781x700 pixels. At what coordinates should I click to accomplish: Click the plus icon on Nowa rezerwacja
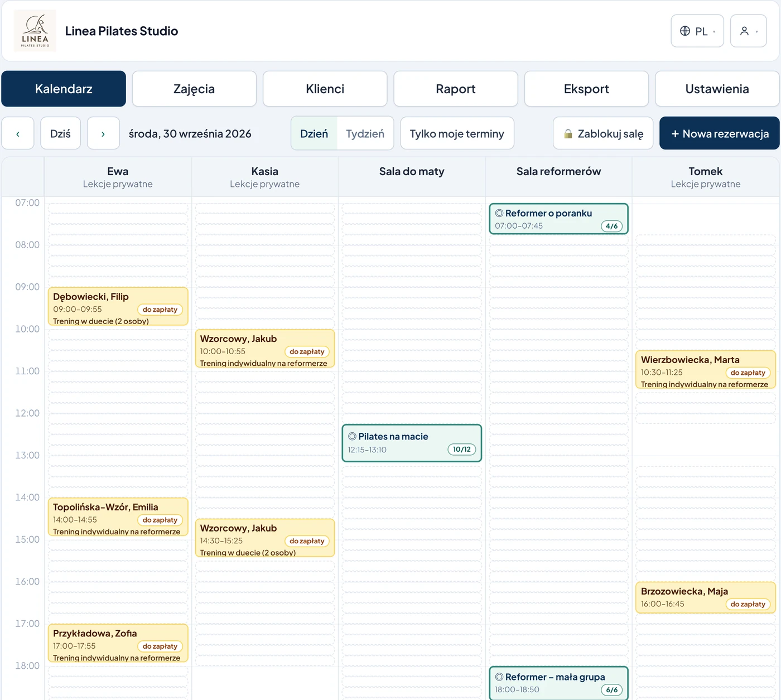click(675, 134)
